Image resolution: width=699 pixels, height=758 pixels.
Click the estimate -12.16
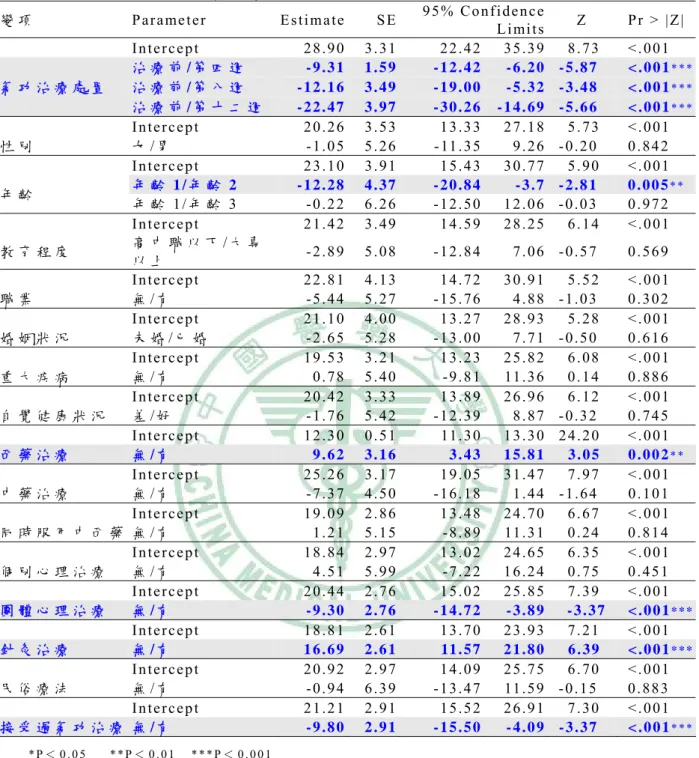(x=320, y=87)
